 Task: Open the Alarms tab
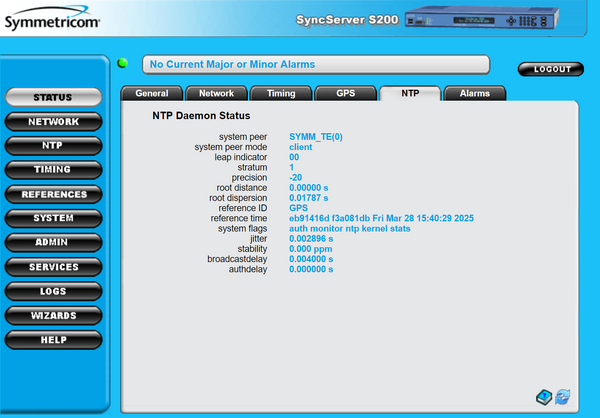(474, 93)
